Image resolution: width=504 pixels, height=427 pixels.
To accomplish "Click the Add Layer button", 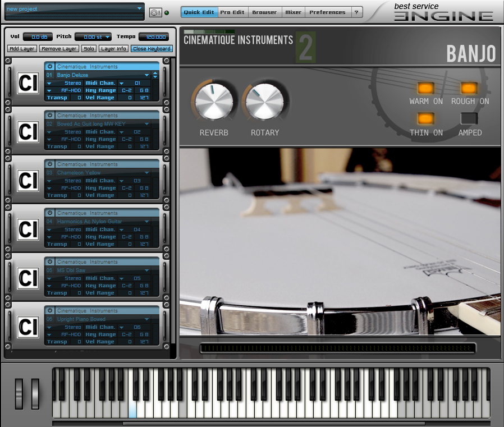I will tap(22, 48).
